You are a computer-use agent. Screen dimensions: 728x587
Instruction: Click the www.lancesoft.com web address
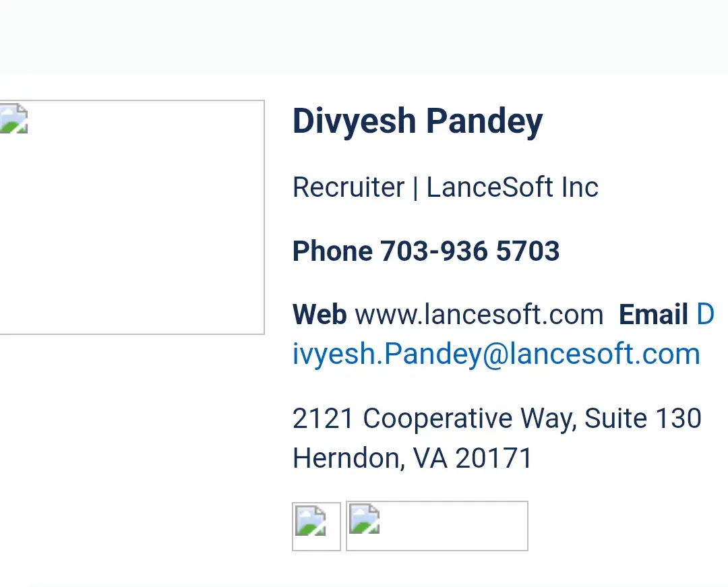[479, 315]
